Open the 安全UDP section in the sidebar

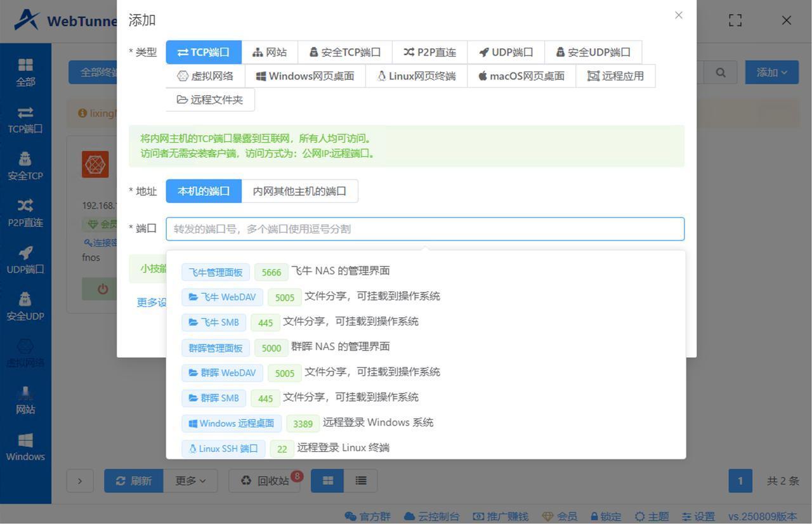click(25, 306)
